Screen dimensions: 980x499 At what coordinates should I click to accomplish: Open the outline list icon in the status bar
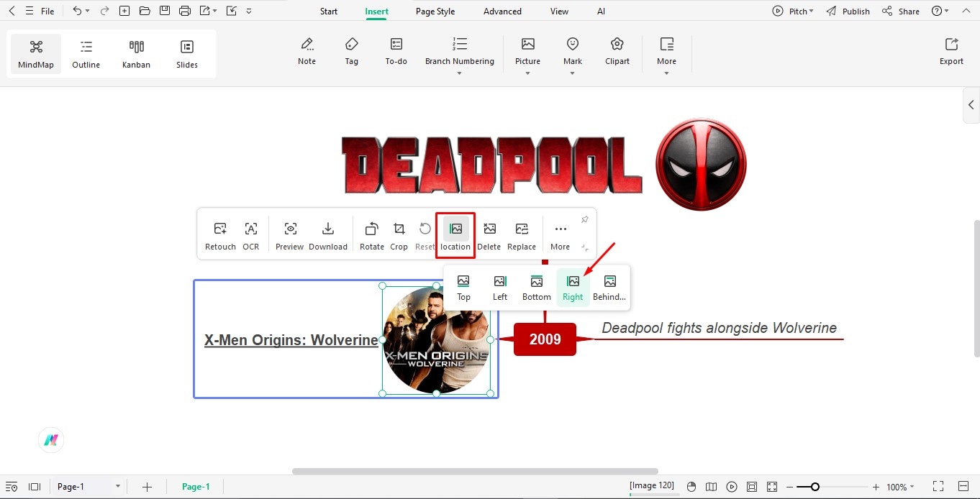[x=12, y=487]
